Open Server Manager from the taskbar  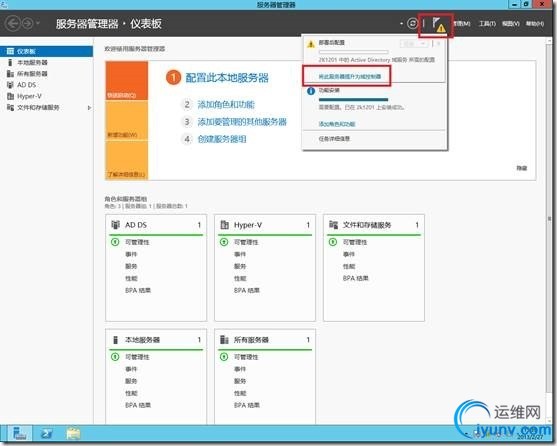click(20, 434)
